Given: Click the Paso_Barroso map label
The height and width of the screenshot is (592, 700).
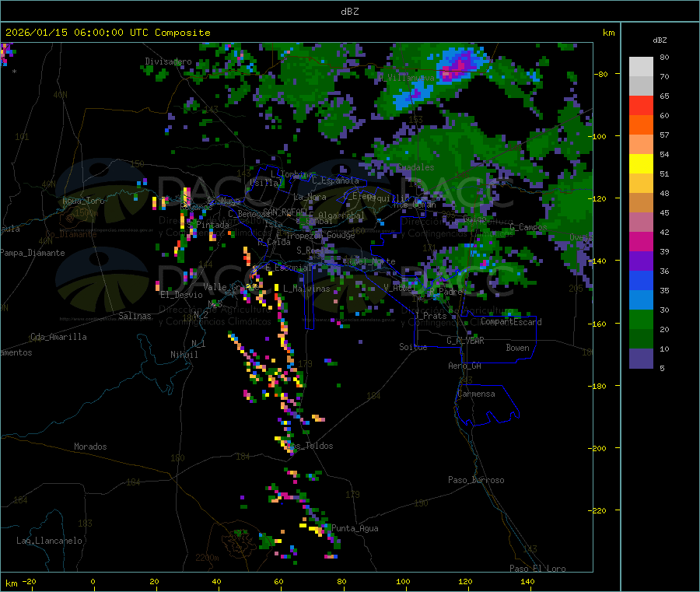Looking at the screenshot, I should 476,481.
